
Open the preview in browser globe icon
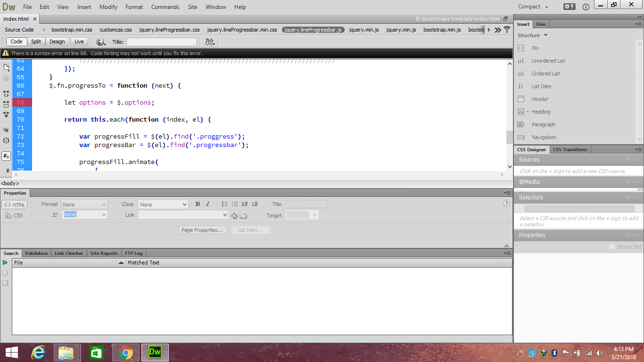tap(100, 42)
